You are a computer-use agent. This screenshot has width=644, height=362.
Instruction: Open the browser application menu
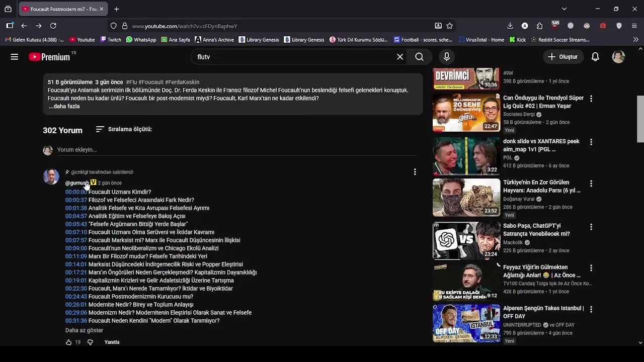pyautogui.click(x=634, y=26)
